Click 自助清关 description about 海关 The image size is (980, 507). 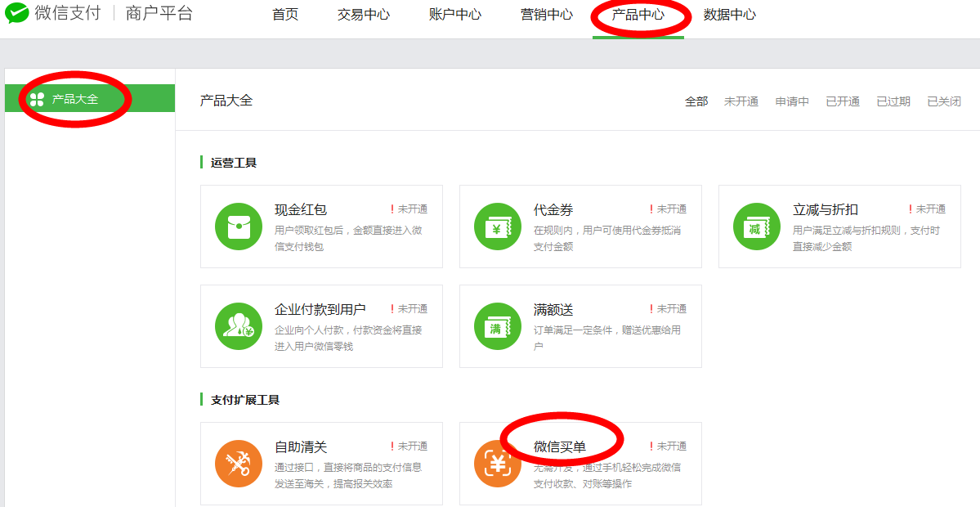[348, 475]
